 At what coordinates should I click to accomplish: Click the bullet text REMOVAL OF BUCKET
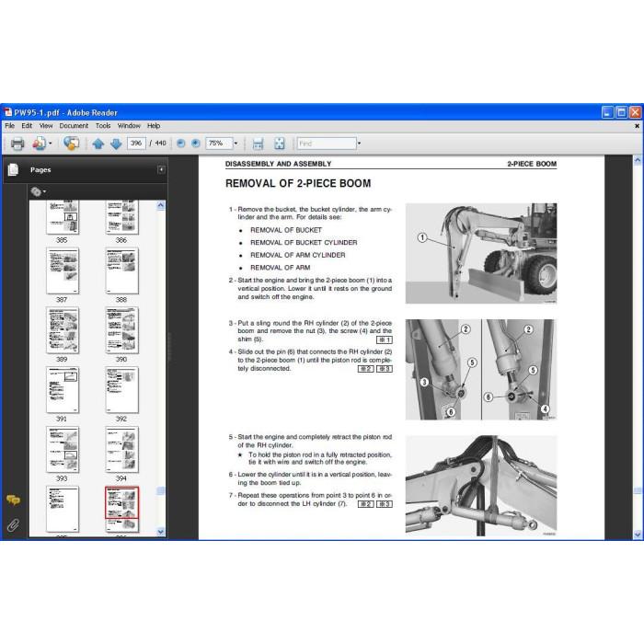coord(286,230)
